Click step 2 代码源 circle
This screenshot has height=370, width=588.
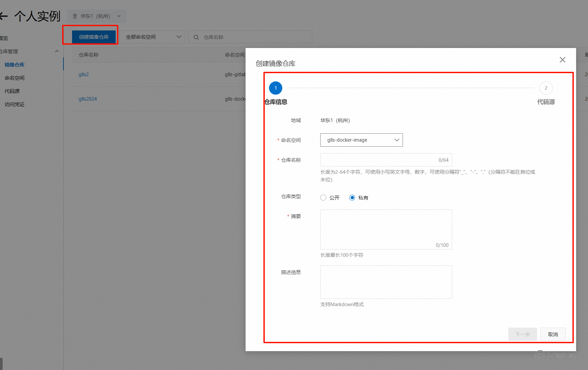(x=546, y=88)
